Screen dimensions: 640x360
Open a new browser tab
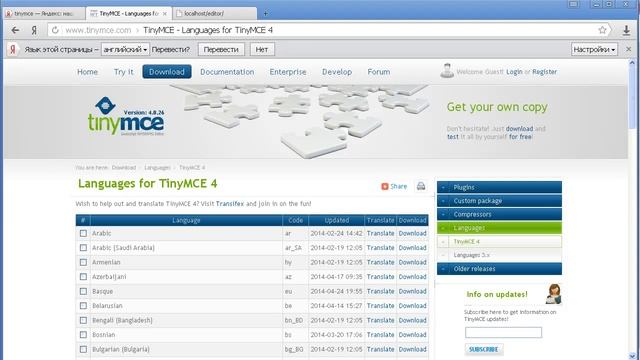pos(265,13)
